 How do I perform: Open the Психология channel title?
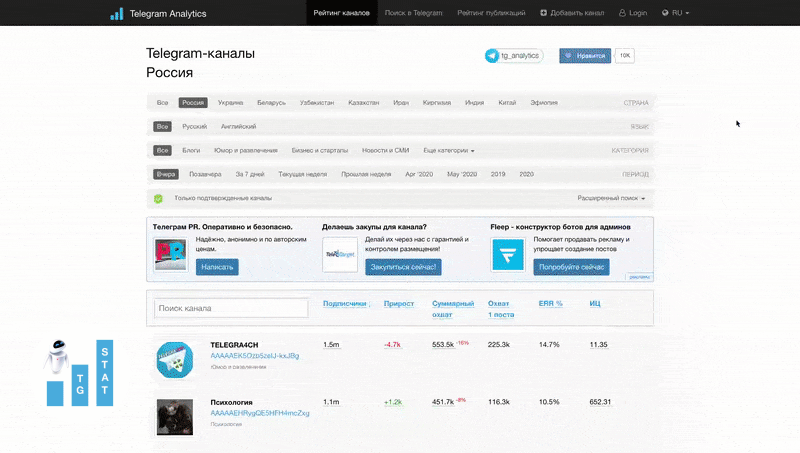pyautogui.click(x=231, y=402)
